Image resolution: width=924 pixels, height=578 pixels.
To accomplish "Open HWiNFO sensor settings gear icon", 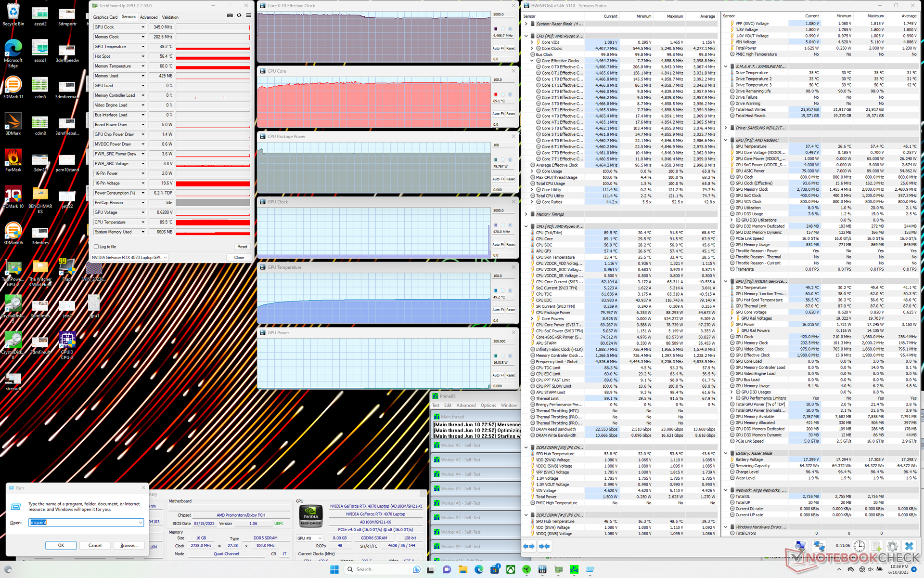I will [892, 546].
